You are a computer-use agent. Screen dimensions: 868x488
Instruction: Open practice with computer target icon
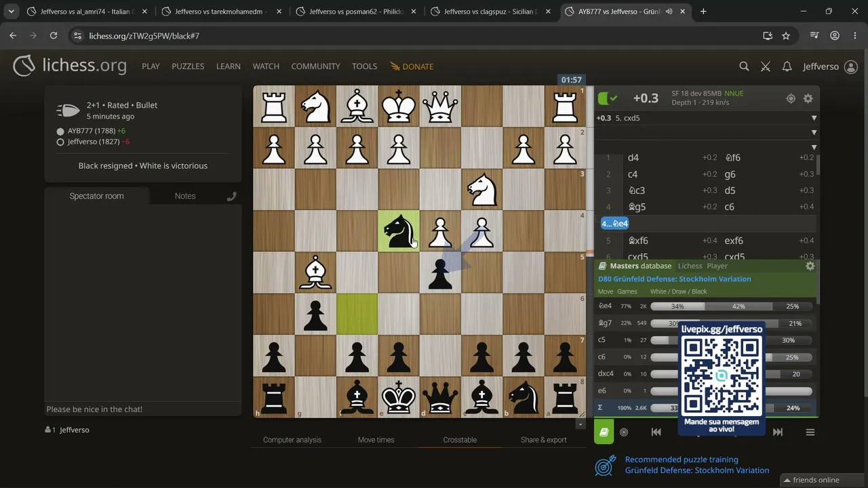coord(624,432)
